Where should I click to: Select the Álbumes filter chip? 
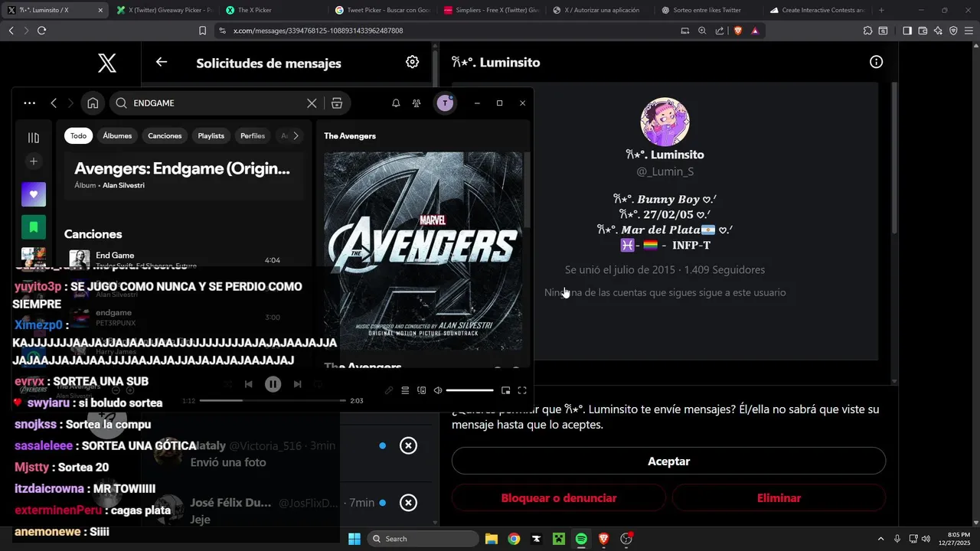117,135
